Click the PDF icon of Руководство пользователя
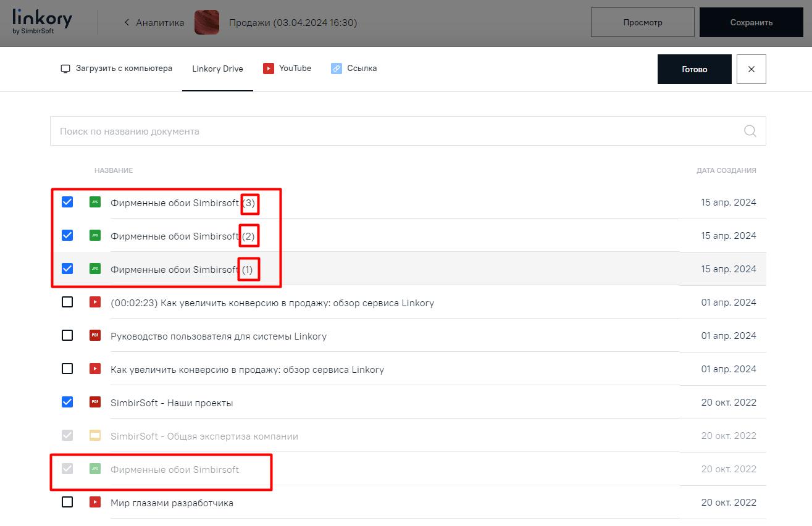Image resolution: width=812 pixels, height=526 pixels. click(94, 335)
